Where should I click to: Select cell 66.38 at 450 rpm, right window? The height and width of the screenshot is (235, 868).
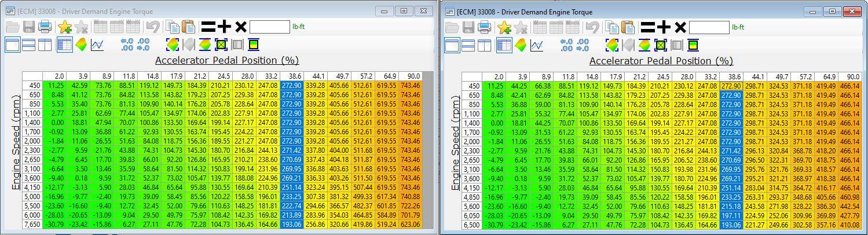click(541, 86)
